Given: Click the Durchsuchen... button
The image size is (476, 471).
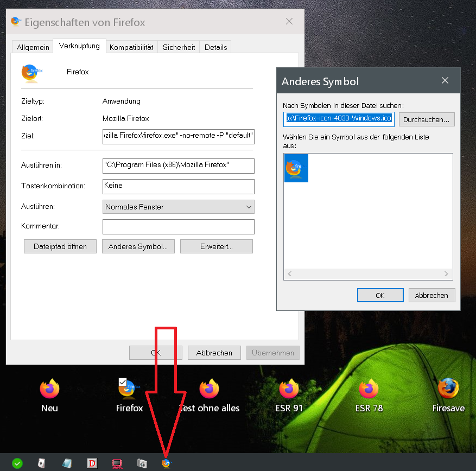Looking at the screenshot, I should [427, 119].
